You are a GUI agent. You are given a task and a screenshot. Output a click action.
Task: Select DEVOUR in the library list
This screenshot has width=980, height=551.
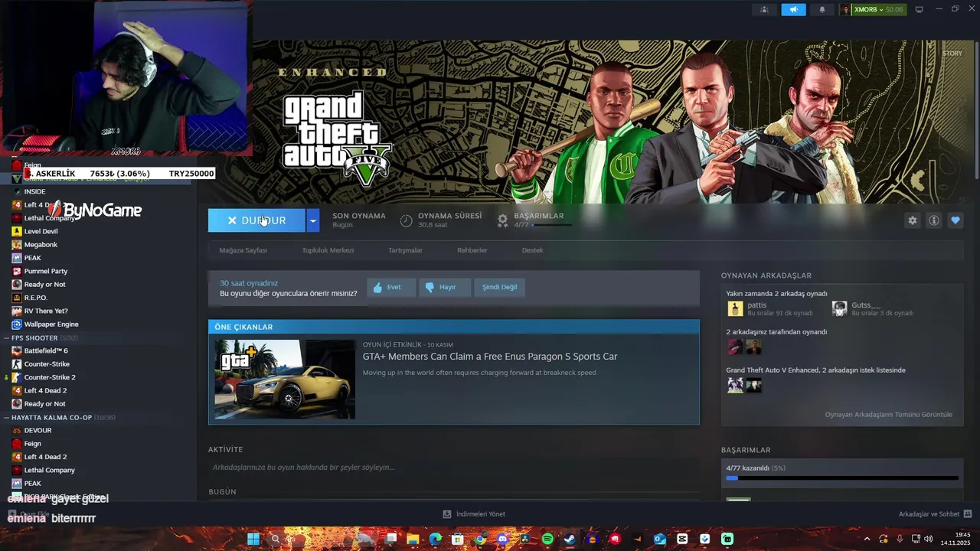coord(38,430)
